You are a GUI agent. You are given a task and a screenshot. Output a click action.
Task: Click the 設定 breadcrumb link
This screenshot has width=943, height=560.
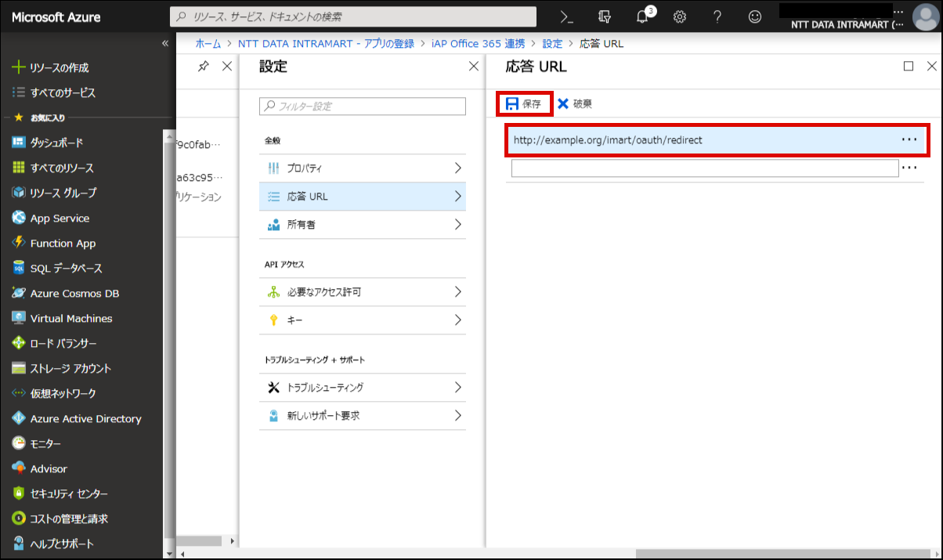click(552, 43)
